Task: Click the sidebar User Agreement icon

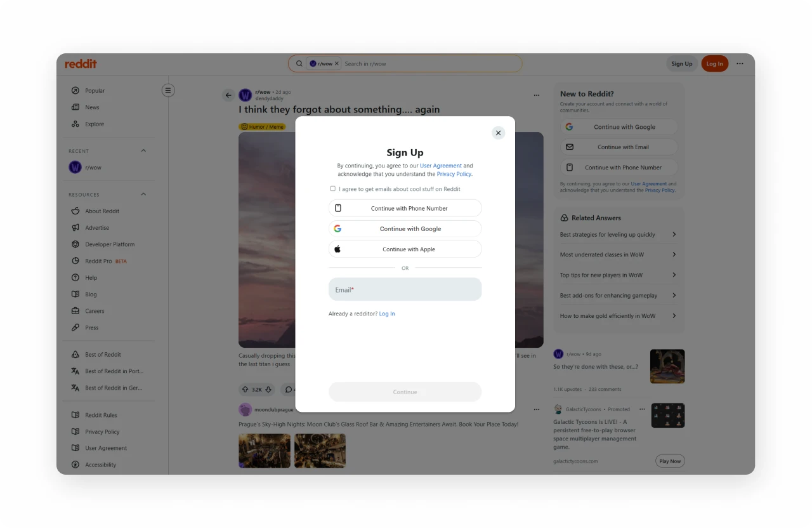Action: pos(75,448)
